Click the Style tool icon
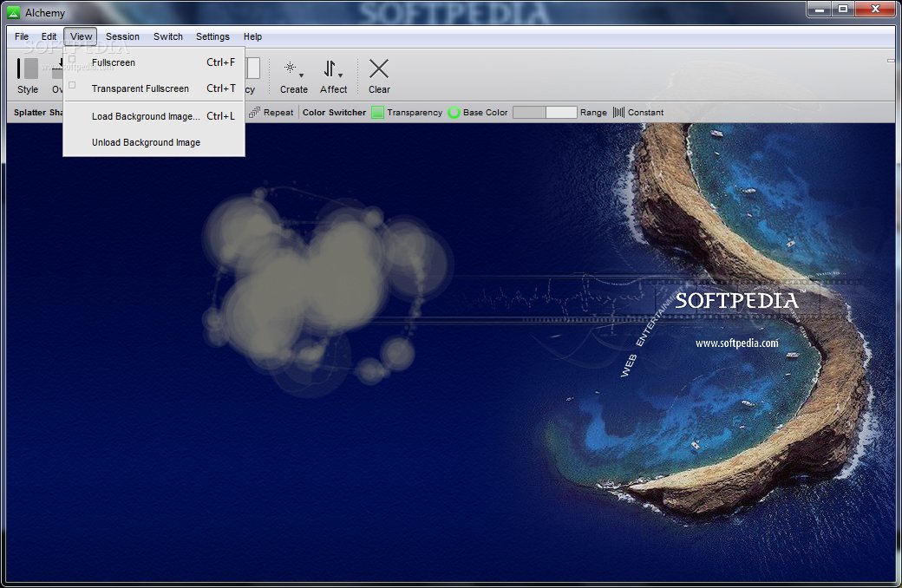The width and height of the screenshot is (902, 588). pyautogui.click(x=27, y=69)
